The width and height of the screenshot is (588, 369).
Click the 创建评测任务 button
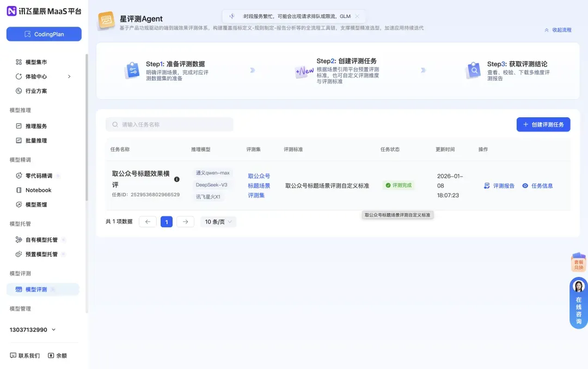[x=543, y=125]
